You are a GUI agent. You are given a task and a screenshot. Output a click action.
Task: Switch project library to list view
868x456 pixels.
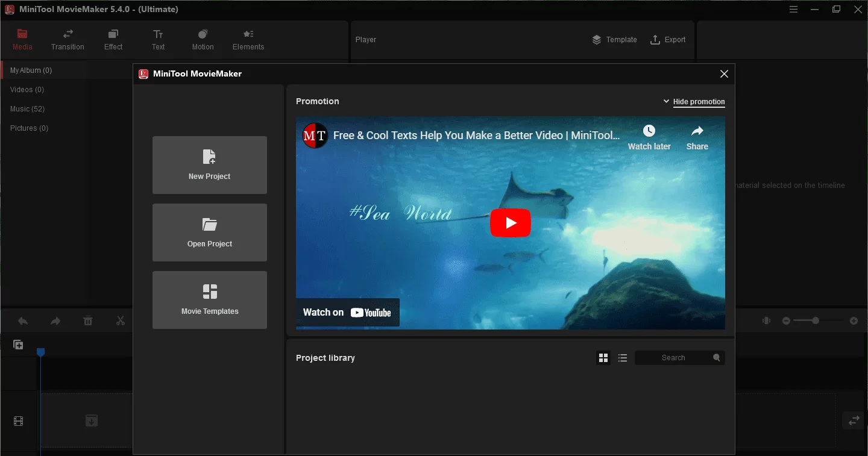point(623,357)
